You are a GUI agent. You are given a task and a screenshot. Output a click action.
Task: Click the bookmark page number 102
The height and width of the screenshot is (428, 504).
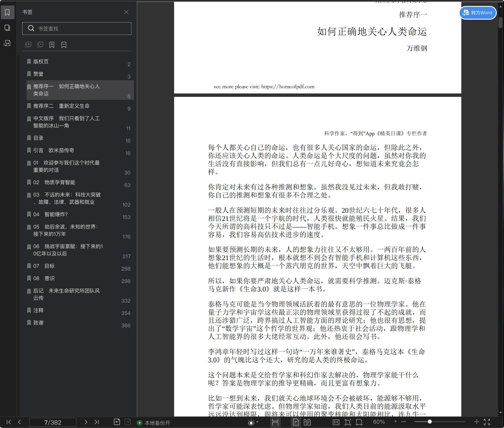pyautogui.click(x=126, y=205)
